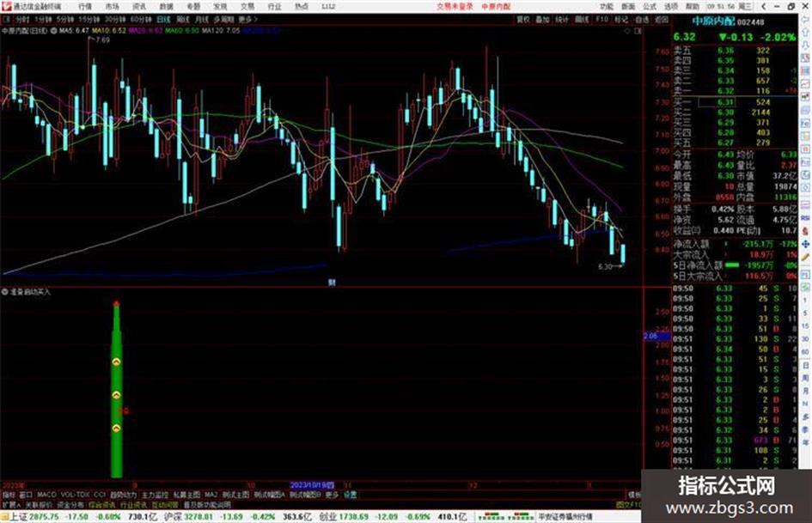Click the 2023/10/19 date marker on time axis
This screenshot has height=523, width=812.
tap(312, 485)
